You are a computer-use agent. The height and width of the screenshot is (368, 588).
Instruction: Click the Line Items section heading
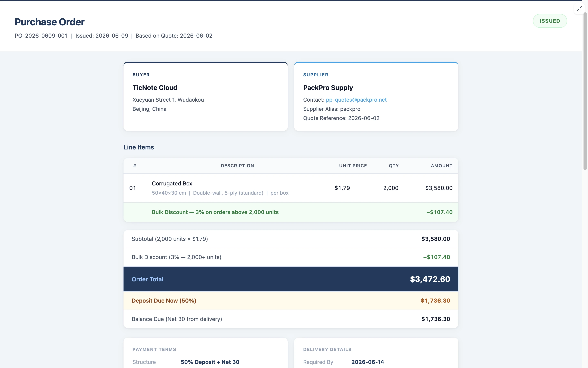(x=139, y=147)
